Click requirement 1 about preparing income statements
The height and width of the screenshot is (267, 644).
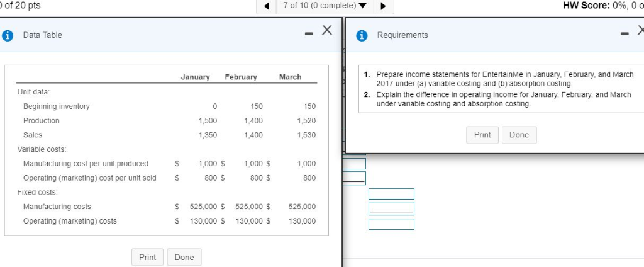505,79
